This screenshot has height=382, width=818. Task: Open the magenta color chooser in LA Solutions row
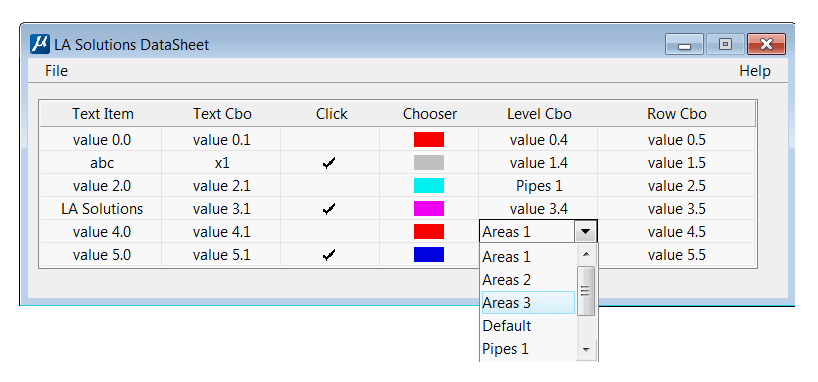point(429,209)
